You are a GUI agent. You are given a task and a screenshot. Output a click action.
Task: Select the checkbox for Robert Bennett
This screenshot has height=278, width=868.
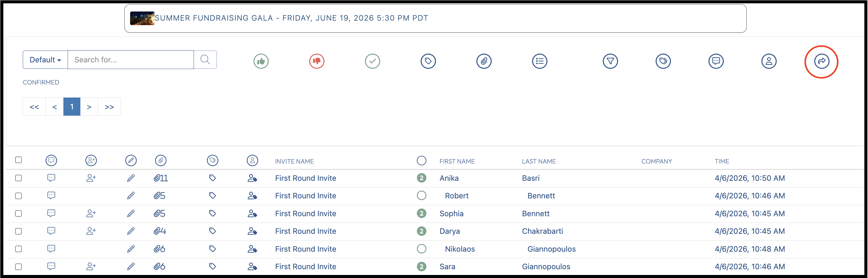19,196
